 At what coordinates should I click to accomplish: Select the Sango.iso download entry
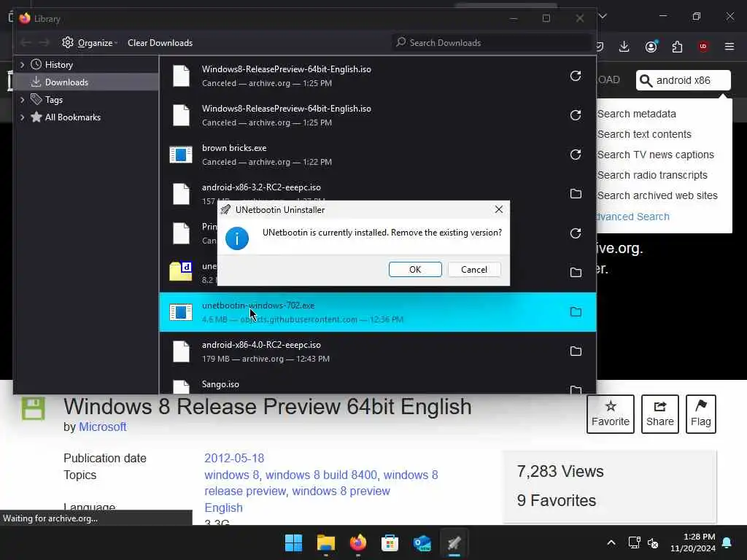377,384
